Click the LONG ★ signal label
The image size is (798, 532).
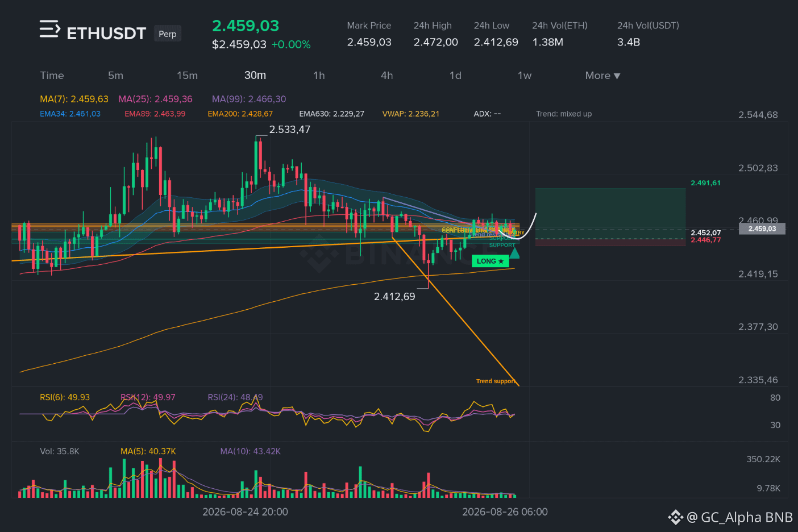coord(490,261)
